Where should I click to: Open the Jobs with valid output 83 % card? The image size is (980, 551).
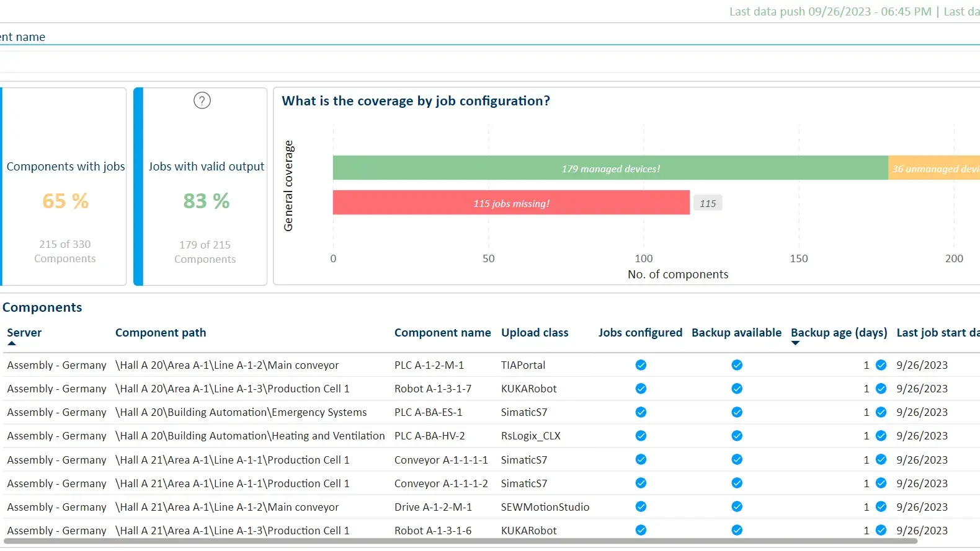(x=200, y=187)
